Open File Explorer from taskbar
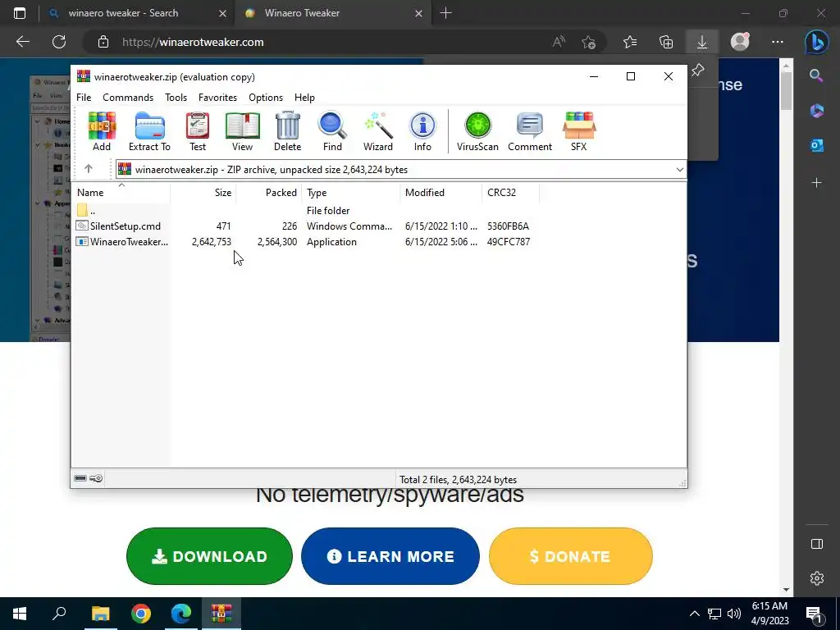Image resolution: width=840 pixels, height=630 pixels. tap(100, 614)
